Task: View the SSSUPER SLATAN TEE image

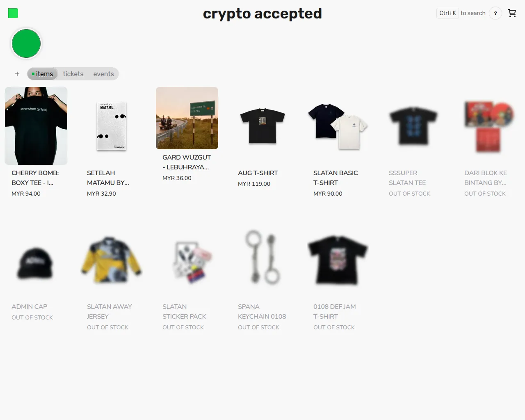Action: 413,126
